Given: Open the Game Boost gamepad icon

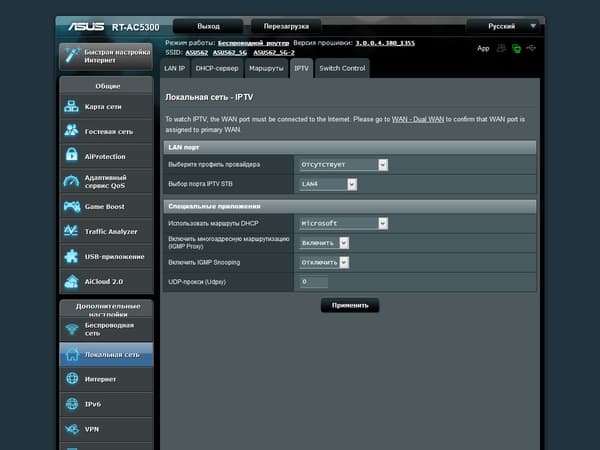Looking at the screenshot, I should coord(72,206).
